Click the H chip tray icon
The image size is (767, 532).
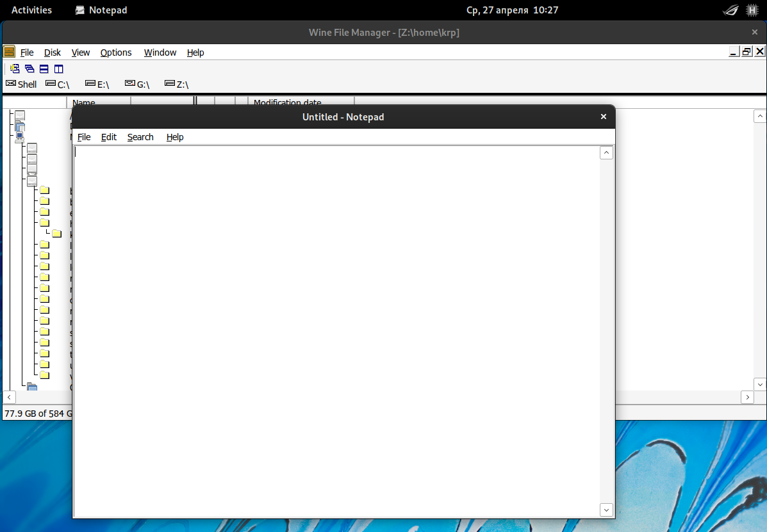(x=752, y=10)
